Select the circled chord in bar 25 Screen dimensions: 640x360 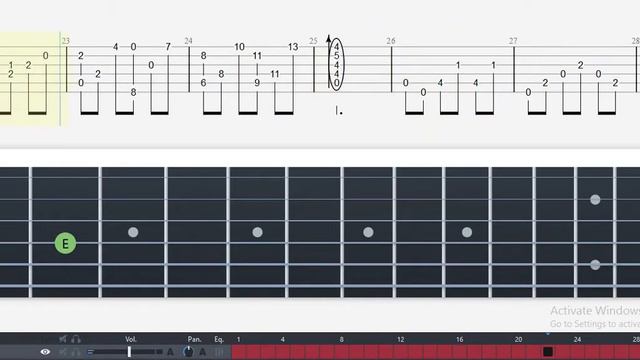[336, 64]
